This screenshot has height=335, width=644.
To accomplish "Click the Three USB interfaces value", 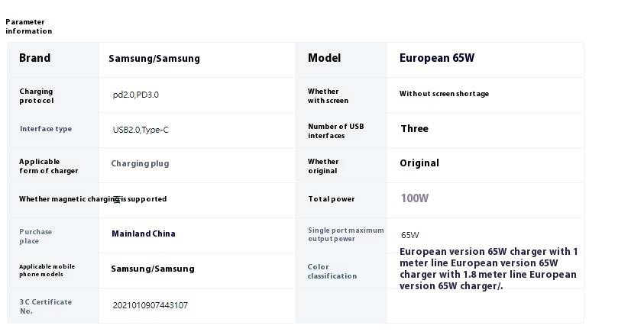I will point(414,129).
